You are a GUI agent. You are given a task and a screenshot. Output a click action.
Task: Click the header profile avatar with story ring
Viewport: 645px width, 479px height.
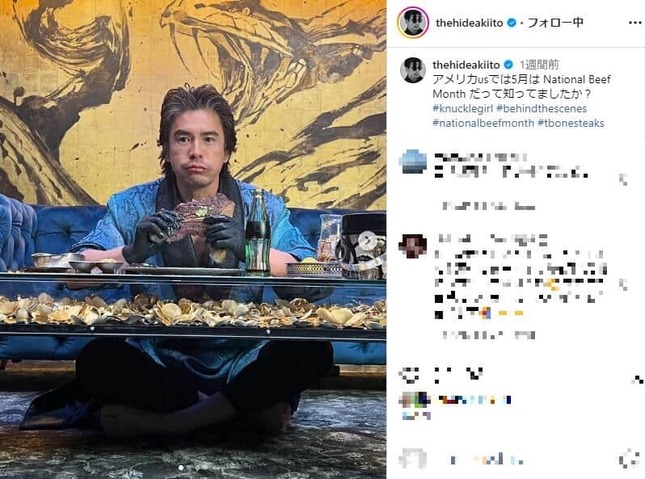[x=413, y=23]
